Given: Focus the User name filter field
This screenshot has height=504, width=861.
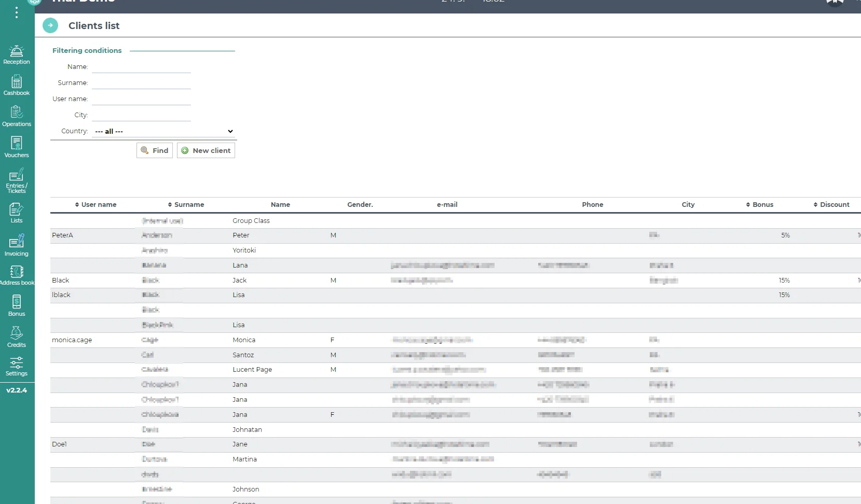Looking at the screenshot, I should [142, 99].
